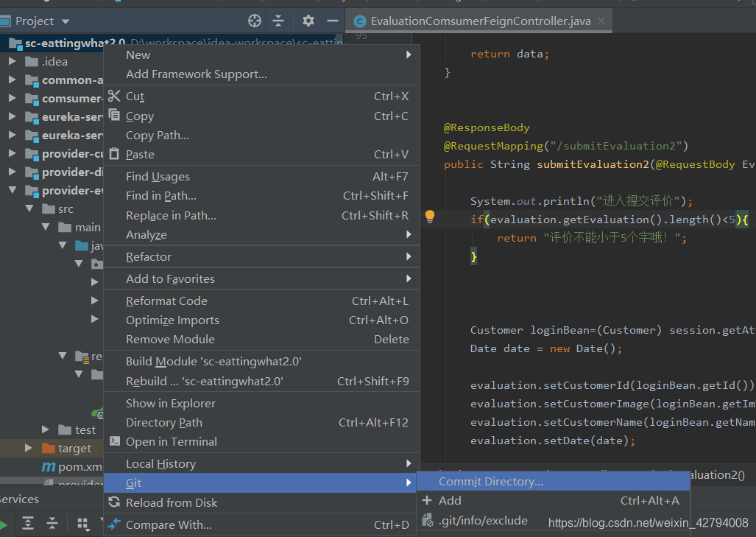756x537 pixels.
Task: Click the orange target folder icon
Action: 48,448
